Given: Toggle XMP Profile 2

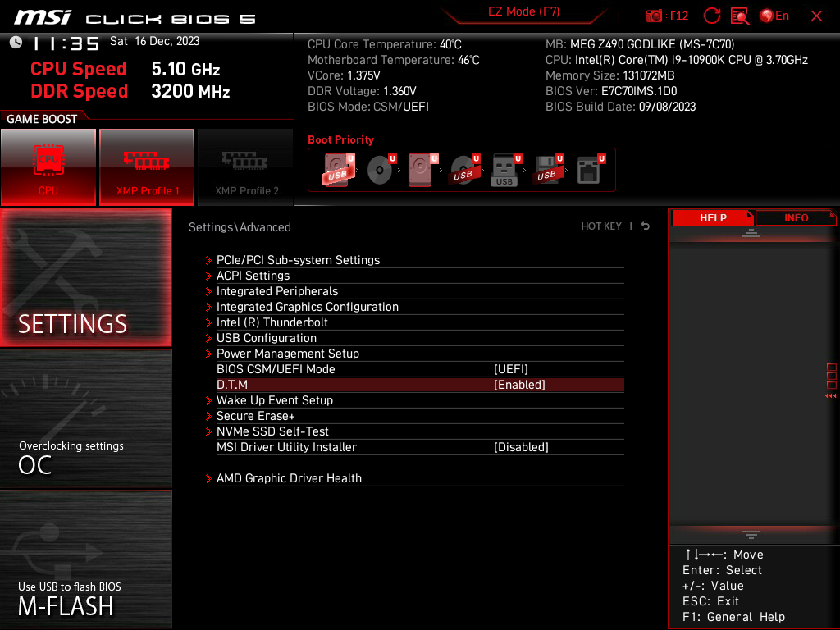Looking at the screenshot, I should tap(246, 167).
